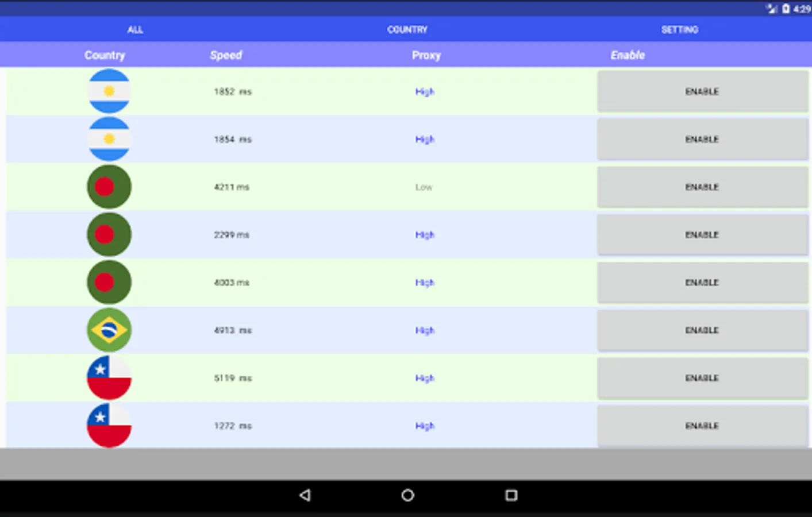
Task: Click the Country column header
Action: (x=105, y=55)
